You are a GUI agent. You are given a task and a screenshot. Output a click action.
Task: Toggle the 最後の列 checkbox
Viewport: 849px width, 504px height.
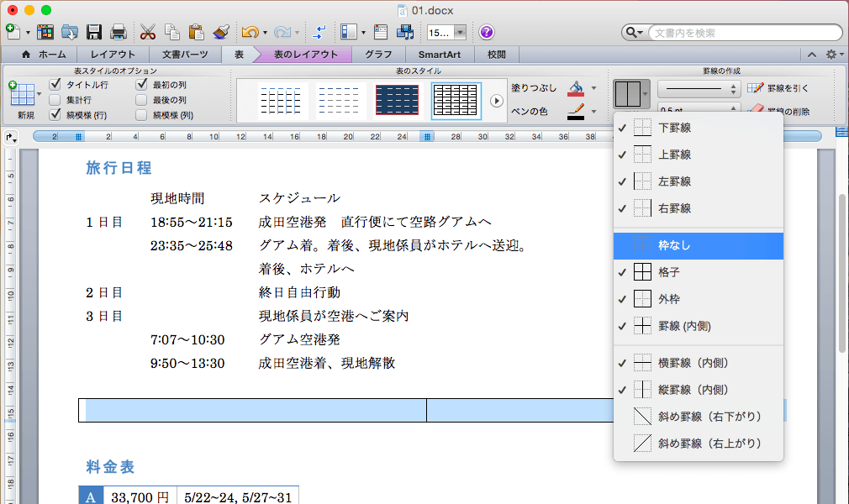coord(141,100)
